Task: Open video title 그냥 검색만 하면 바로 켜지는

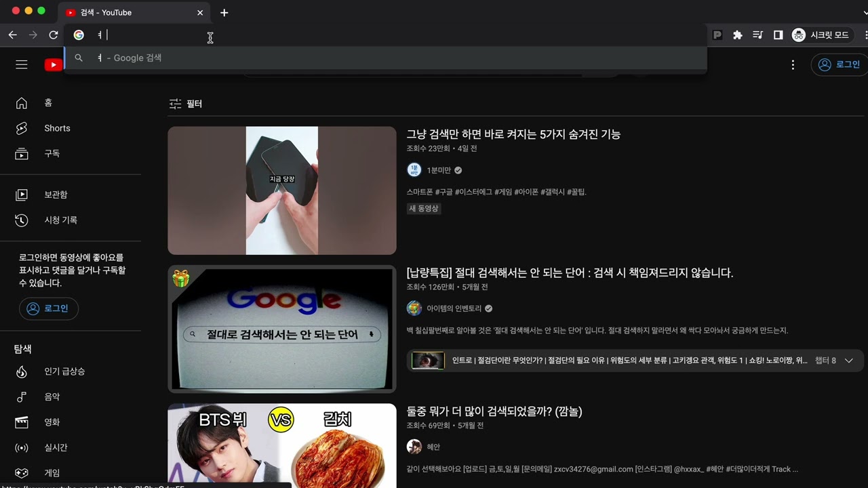Action: pyautogui.click(x=513, y=134)
